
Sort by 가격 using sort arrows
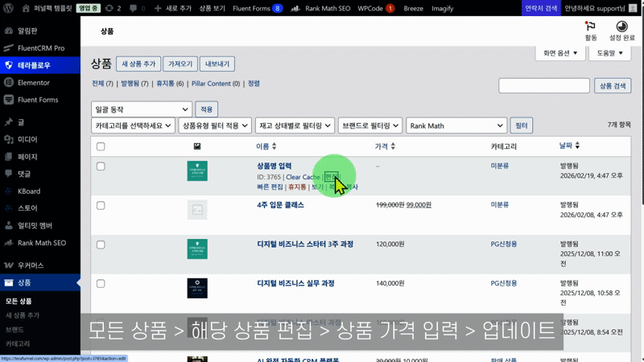pyautogui.click(x=393, y=146)
